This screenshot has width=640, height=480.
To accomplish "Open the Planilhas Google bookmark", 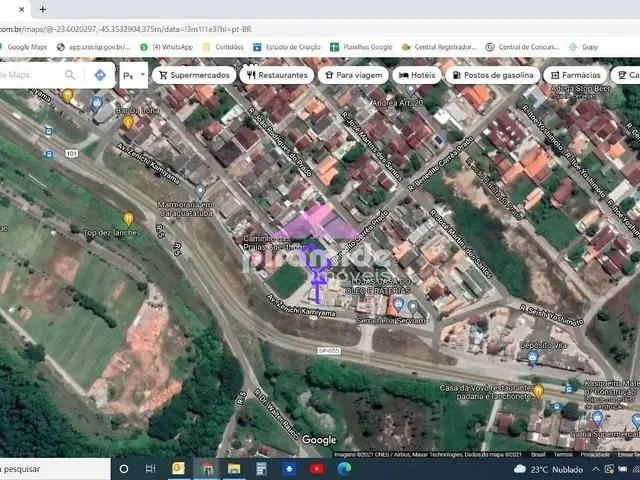I will click(361, 47).
